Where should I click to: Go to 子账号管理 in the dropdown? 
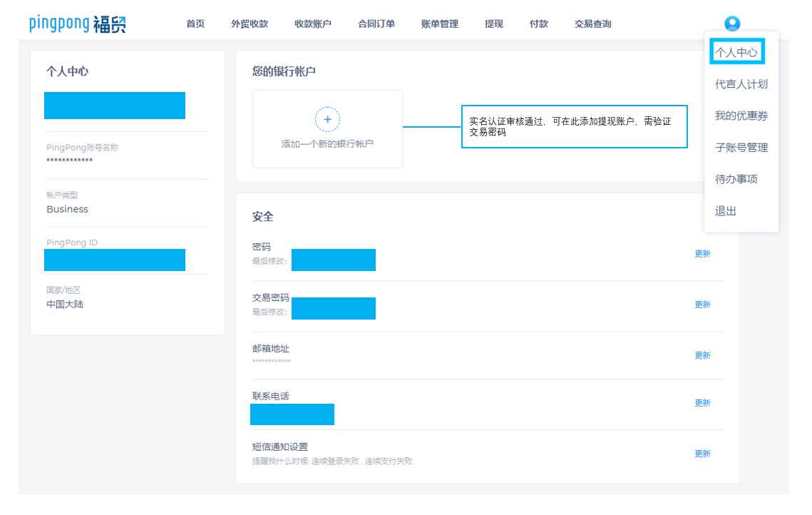tap(741, 147)
